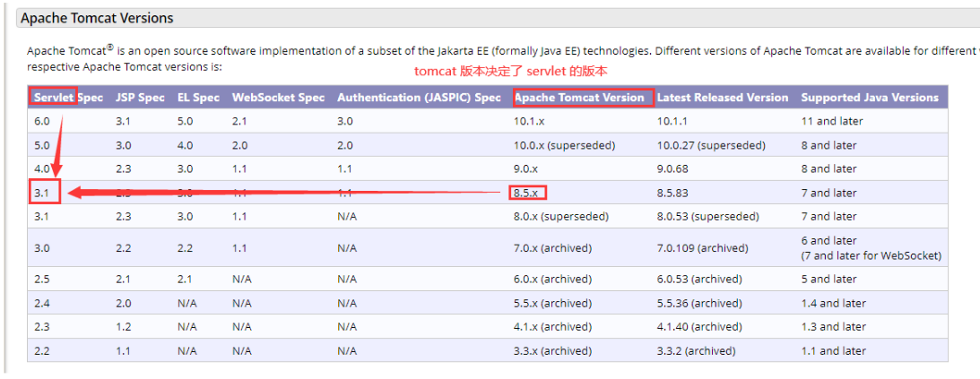Click the 5.5.36 (archived) release cell

point(699,303)
